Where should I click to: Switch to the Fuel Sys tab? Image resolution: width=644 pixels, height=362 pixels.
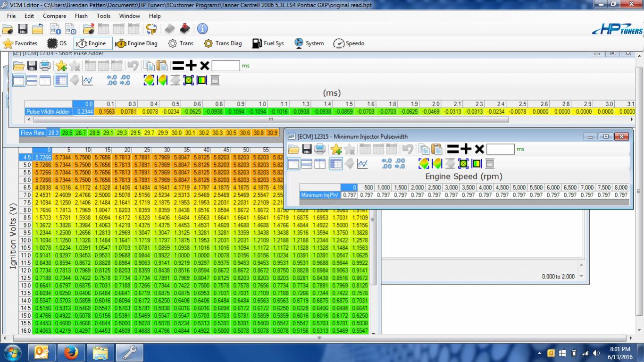pos(268,43)
